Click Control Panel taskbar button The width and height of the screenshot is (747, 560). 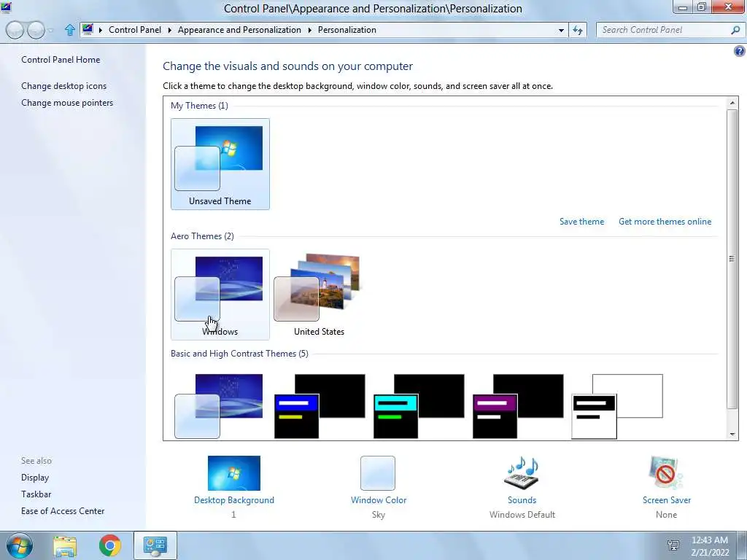point(155,545)
